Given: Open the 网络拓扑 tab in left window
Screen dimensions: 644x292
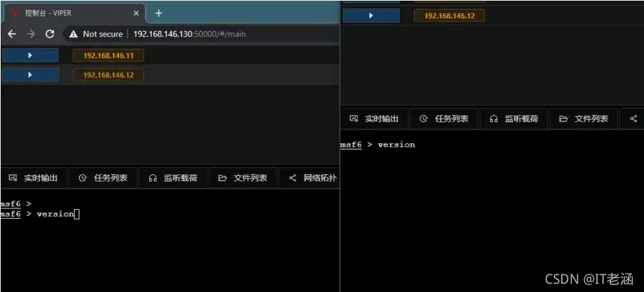Looking at the screenshot, I should click(x=309, y=178).
